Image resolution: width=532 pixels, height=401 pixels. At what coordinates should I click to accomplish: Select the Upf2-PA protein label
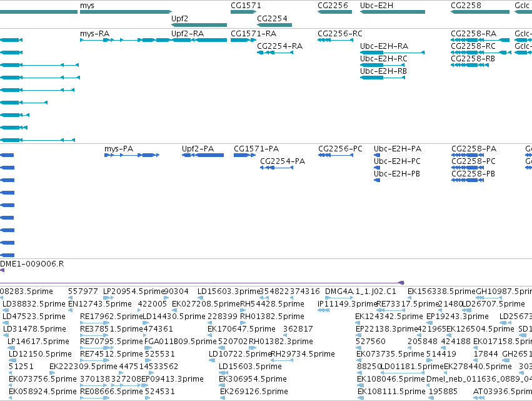coord(198,149)
